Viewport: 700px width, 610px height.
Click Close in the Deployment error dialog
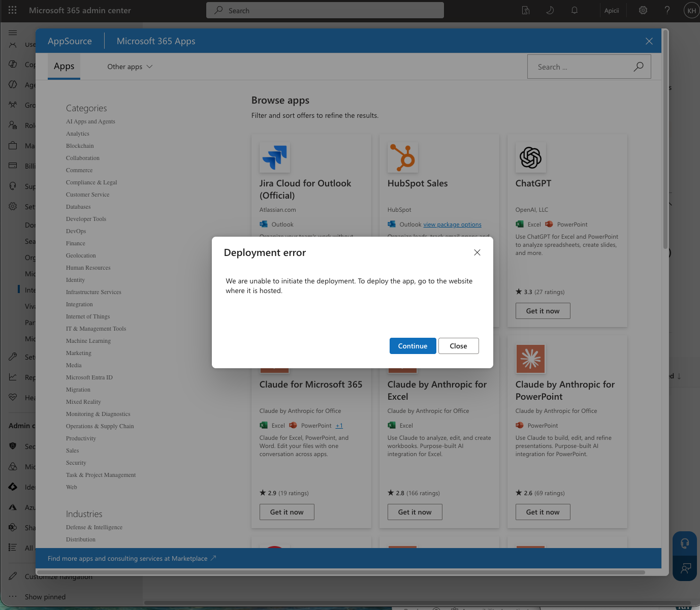click(x=459, y=346)
